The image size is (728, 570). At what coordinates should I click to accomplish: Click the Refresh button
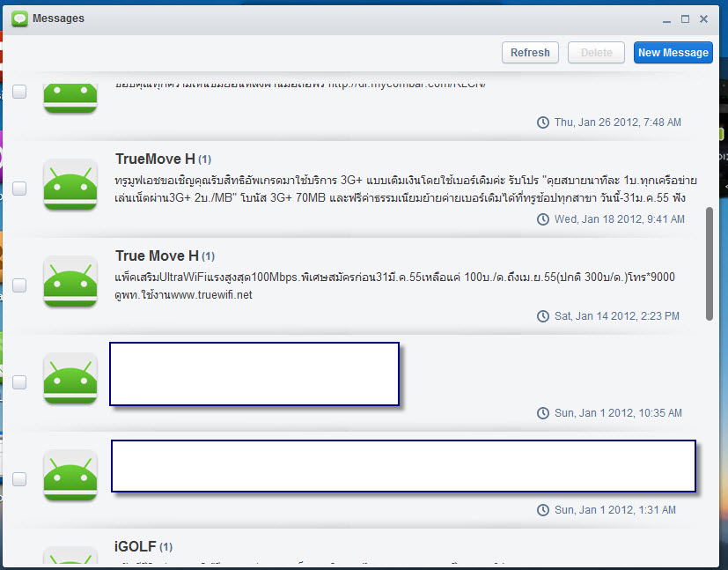click(x=530, y=53)
